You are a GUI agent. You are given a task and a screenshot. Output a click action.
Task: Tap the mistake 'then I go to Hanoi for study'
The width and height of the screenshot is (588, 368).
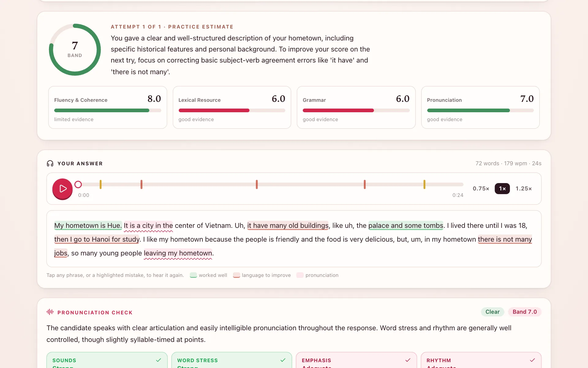click(x=97, y=240)
